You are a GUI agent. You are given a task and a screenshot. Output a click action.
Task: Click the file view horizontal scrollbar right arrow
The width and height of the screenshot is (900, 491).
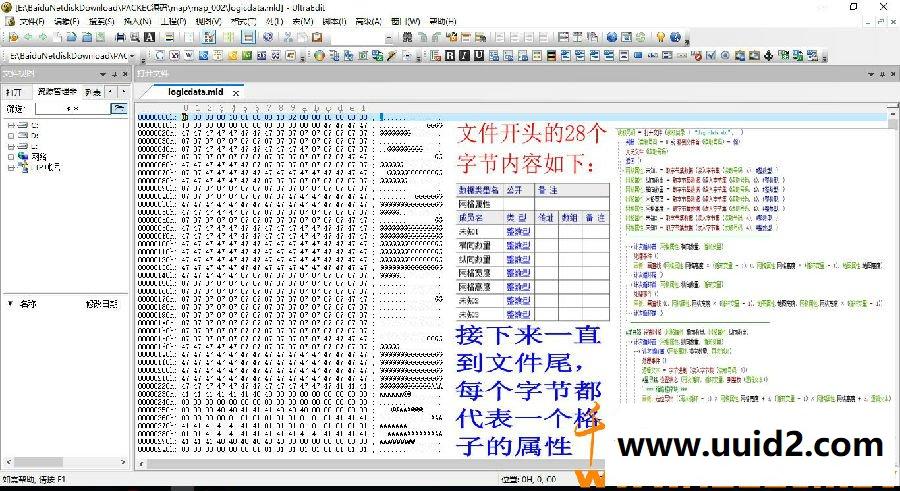123,462
